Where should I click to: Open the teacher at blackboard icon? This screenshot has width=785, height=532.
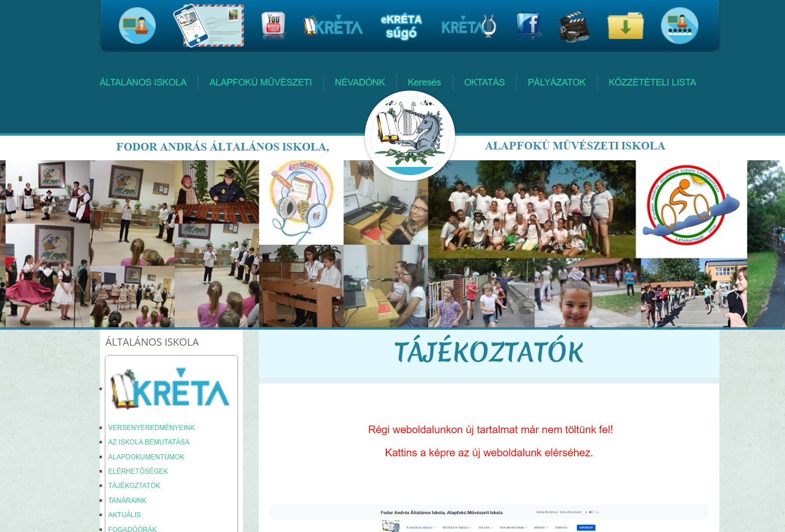[x=137, y=26]
